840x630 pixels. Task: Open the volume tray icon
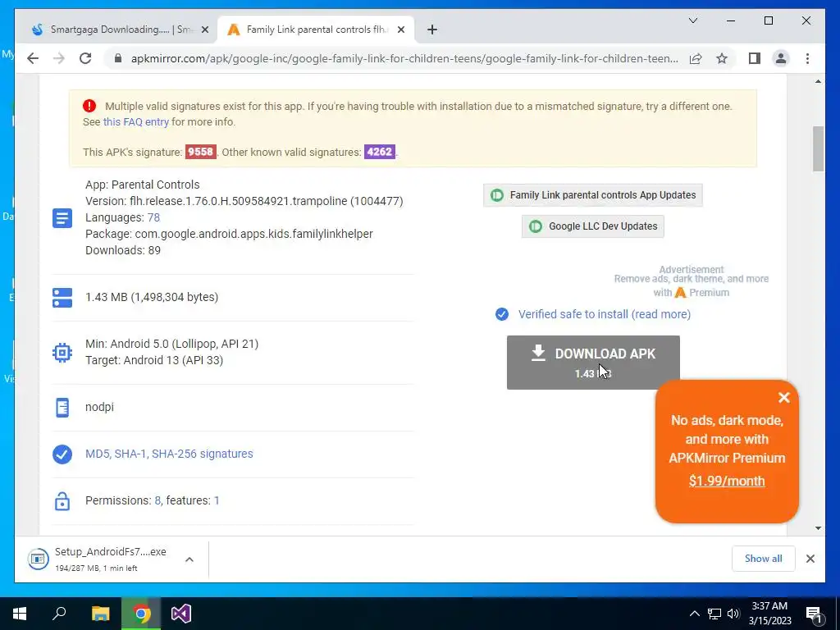click(733, 614)
